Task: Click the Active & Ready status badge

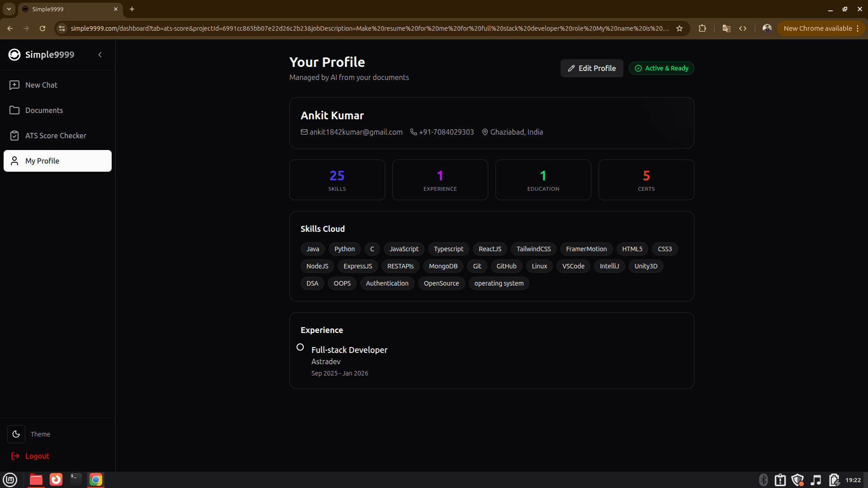Action: [x=661, y=68]
